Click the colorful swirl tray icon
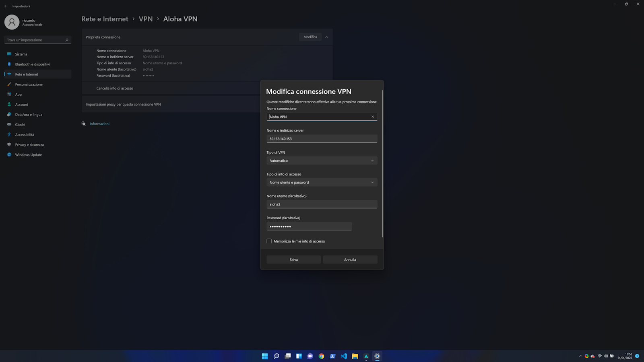This screenshot has height=362, width=644. tap(587, 356)
